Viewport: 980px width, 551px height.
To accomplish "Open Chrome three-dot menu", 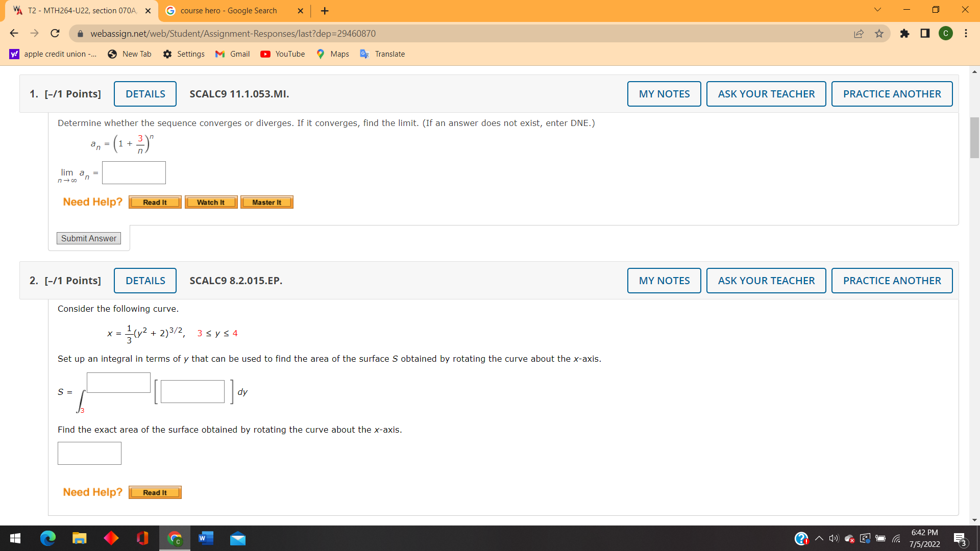I will pos(966,33).
